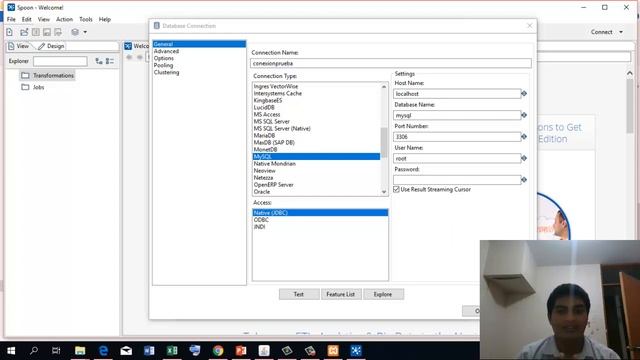Open Chrome from taskbar

[218, 351]
